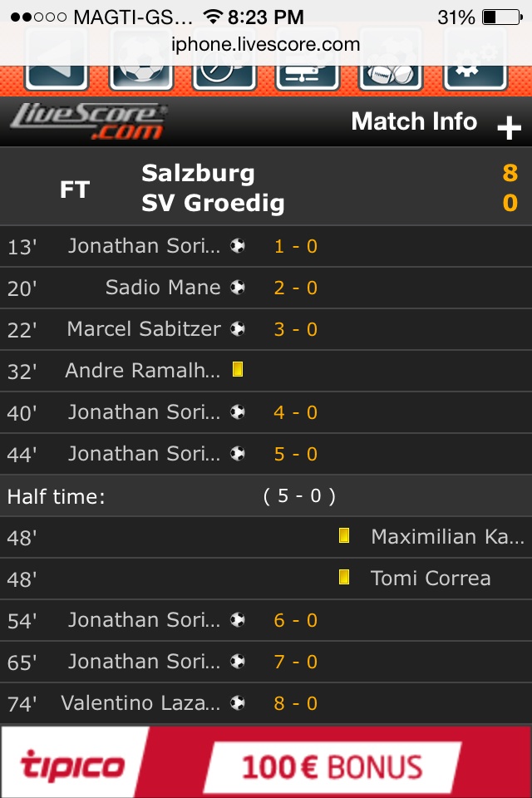Tap the back arrow toolbar icon
Viewport: 532px width, 798px height.
[x=57, y=71]
